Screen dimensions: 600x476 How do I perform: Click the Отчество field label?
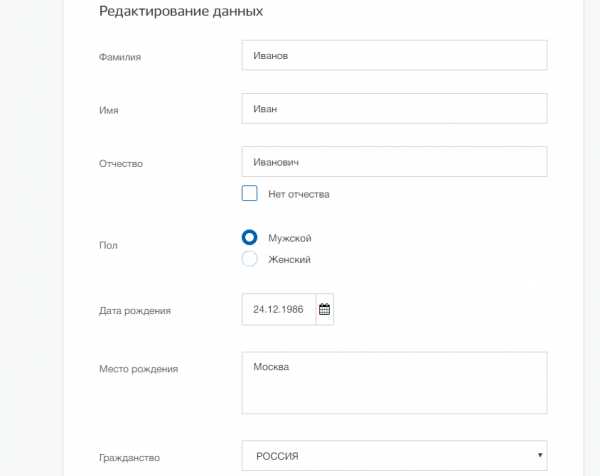(121, 164)
